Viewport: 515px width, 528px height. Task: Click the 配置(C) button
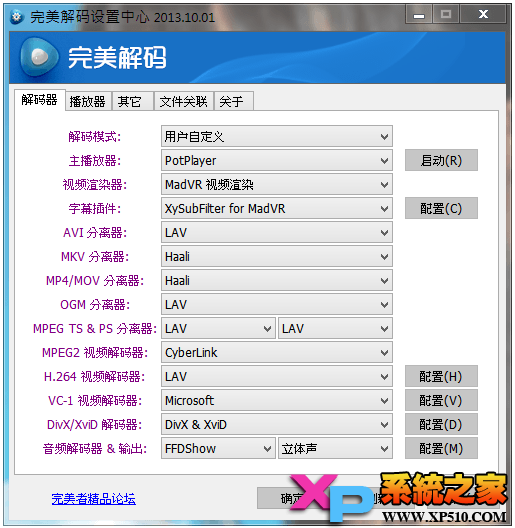441,208
